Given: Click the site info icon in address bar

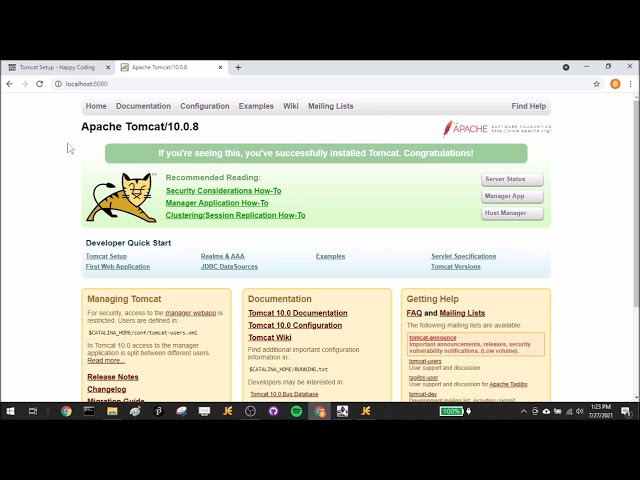Looking at the screenshot, I should tap(58, 84).
